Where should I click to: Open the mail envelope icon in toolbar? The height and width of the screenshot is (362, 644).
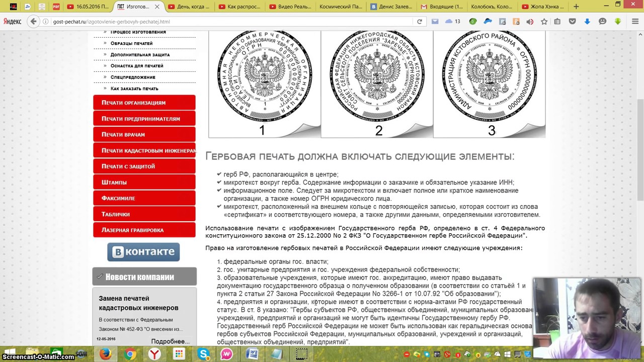click(x=435, y=22)
